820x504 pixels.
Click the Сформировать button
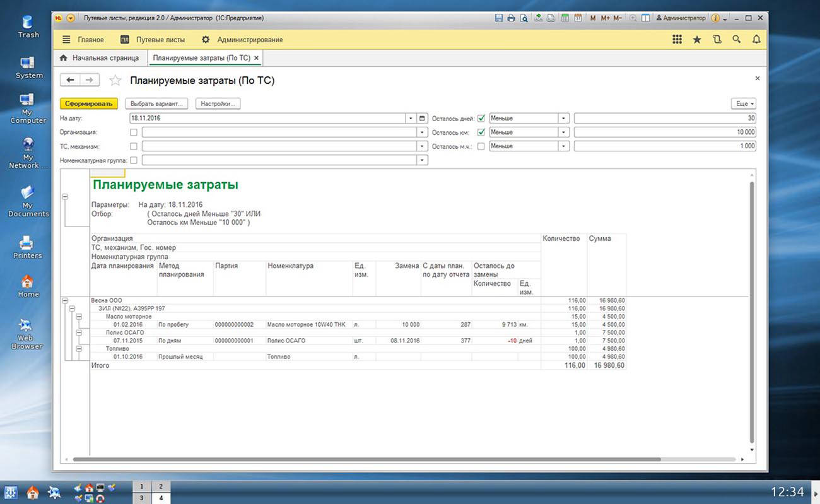89,103
